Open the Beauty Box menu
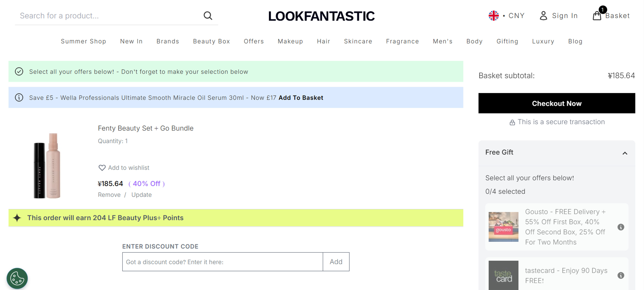Viewport: 644px width, 290px height. click(211, 41)
